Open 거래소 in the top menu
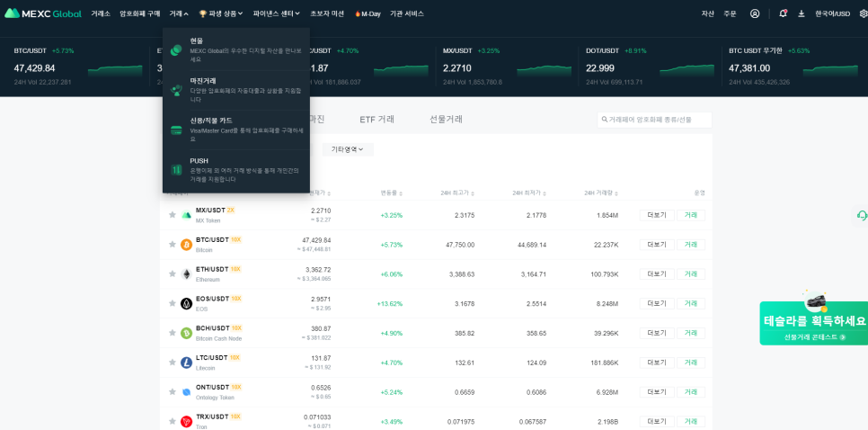 [x=101, y=13]
